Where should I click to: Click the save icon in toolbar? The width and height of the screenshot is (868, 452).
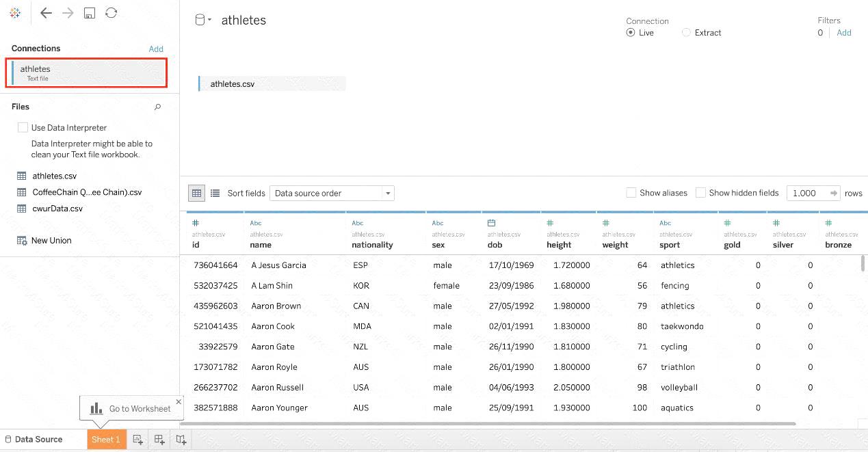[90, 13]
